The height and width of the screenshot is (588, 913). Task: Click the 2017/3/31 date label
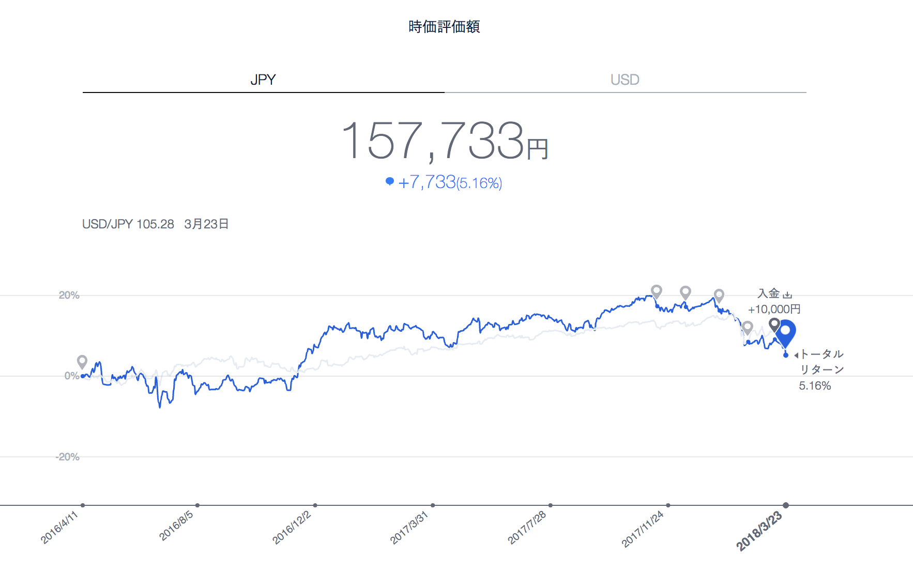[409, 528]
